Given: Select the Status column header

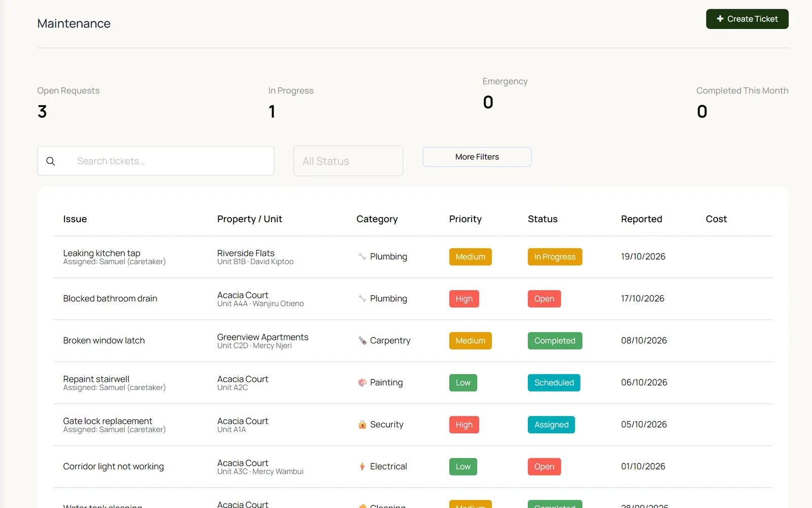Looking at the screenshot, I should pyautogui.click(x=543, y=219).
